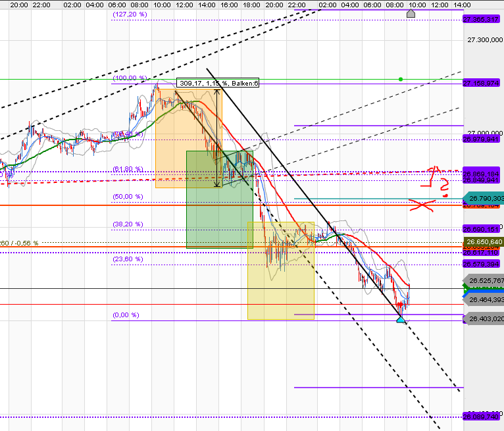
Task: Select the yellow shaded rectangle drawing
Action: click(280, 270)
